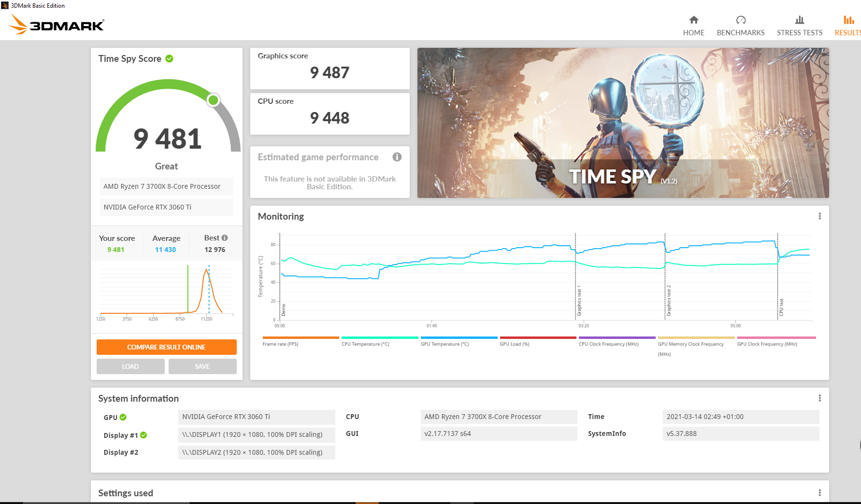Viewport: 861px width, 504px height.
Task: Click the Home house icon
Action: pos(694,20)
